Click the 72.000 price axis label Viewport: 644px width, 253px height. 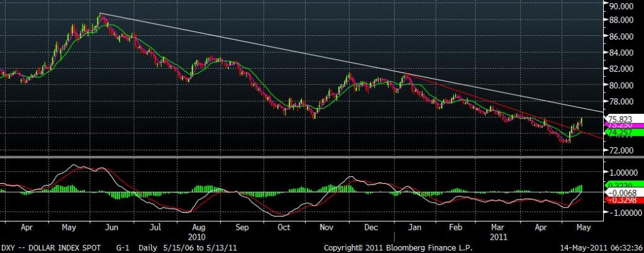(620, 151)
